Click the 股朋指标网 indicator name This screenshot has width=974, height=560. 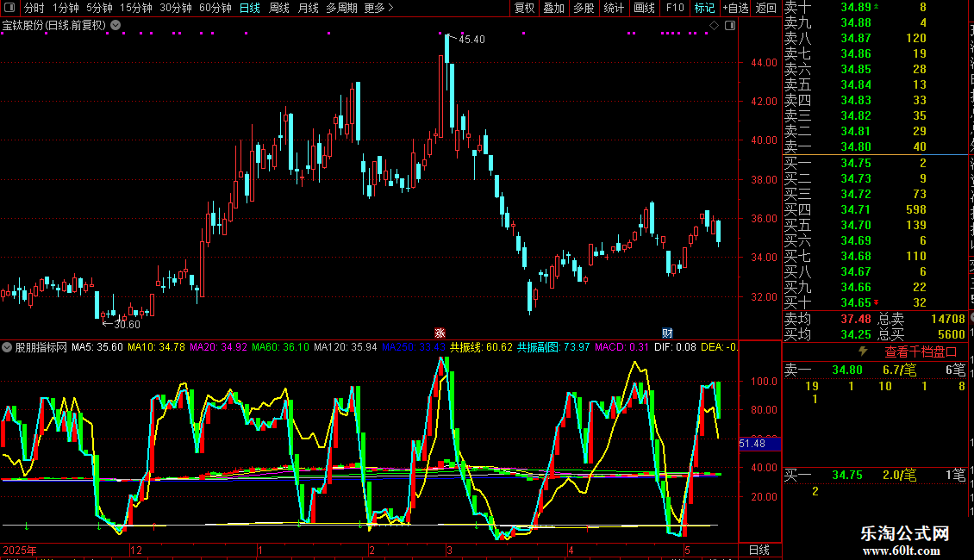(x=41, y=347)
